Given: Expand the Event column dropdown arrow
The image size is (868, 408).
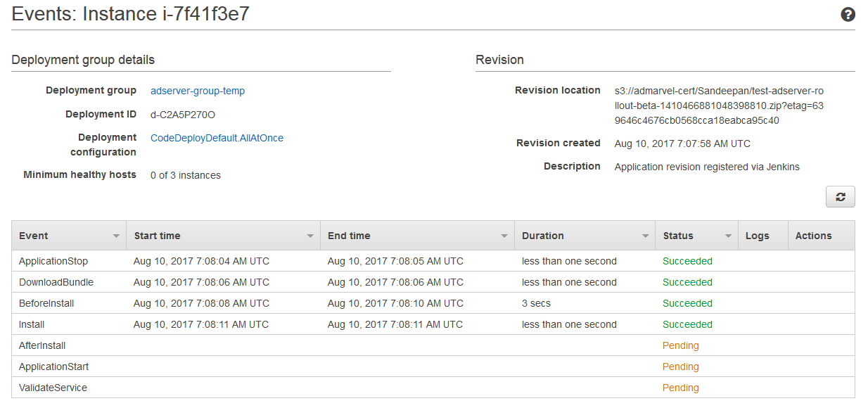Looking at the screenshot, I should [116, 236].
